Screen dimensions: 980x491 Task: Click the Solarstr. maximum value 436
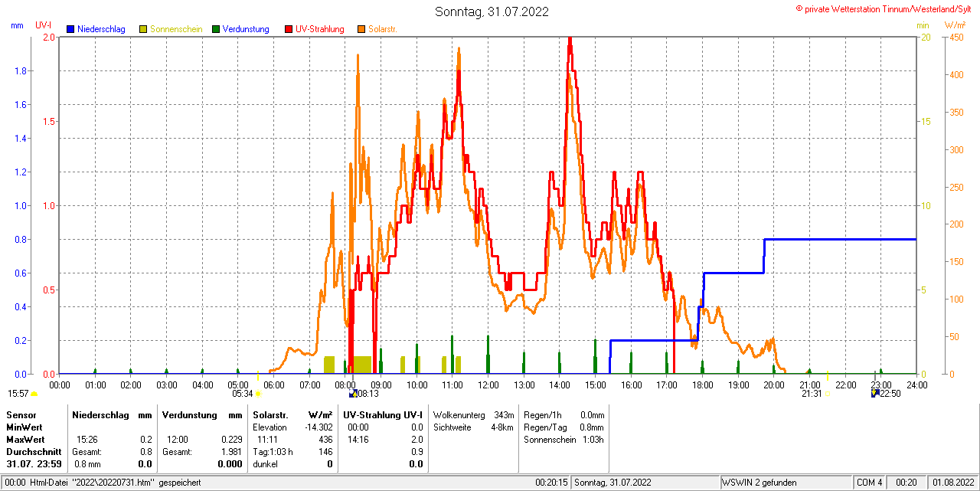[325, 440]
